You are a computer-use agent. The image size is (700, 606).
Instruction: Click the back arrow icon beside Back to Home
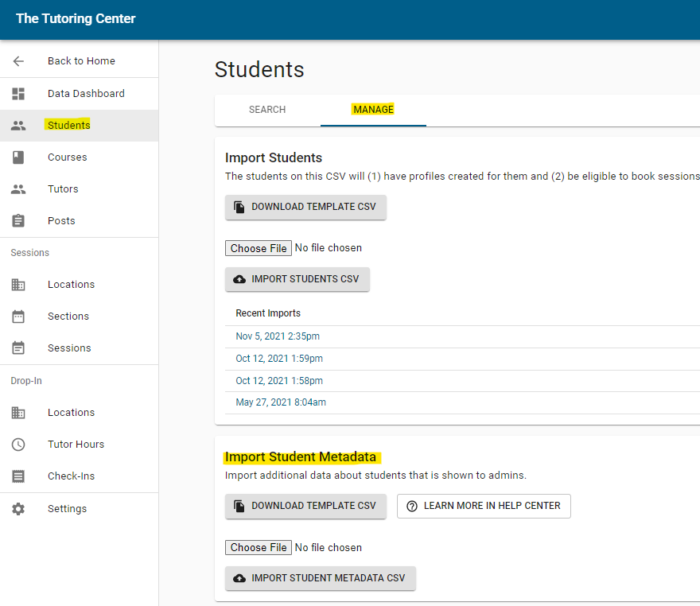tap(18, 61)
